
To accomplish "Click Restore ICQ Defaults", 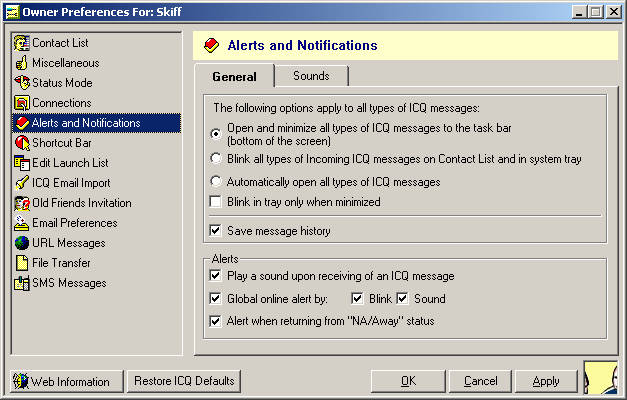I will (x=184, y=381).
